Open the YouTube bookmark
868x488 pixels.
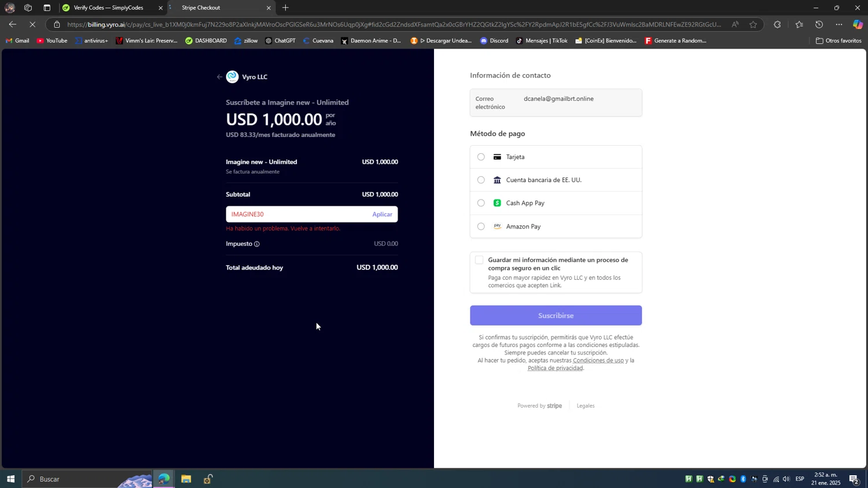(x=52, y=40)
